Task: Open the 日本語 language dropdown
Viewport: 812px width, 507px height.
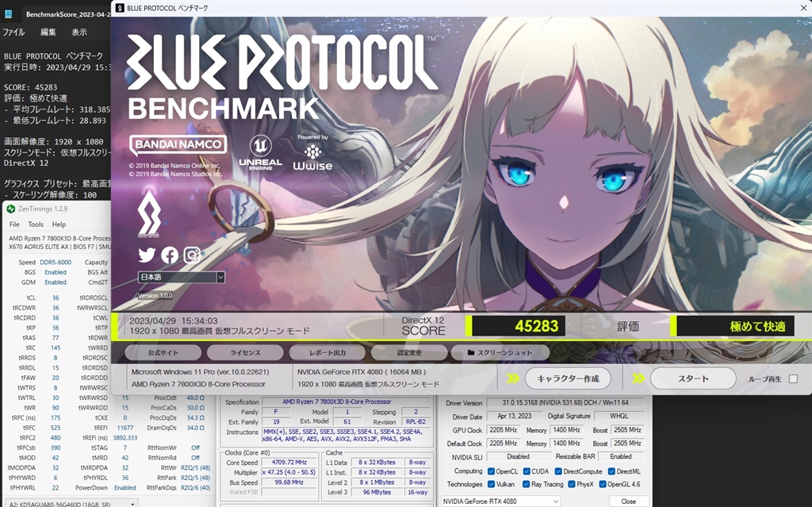Action: tap(182, 278)
